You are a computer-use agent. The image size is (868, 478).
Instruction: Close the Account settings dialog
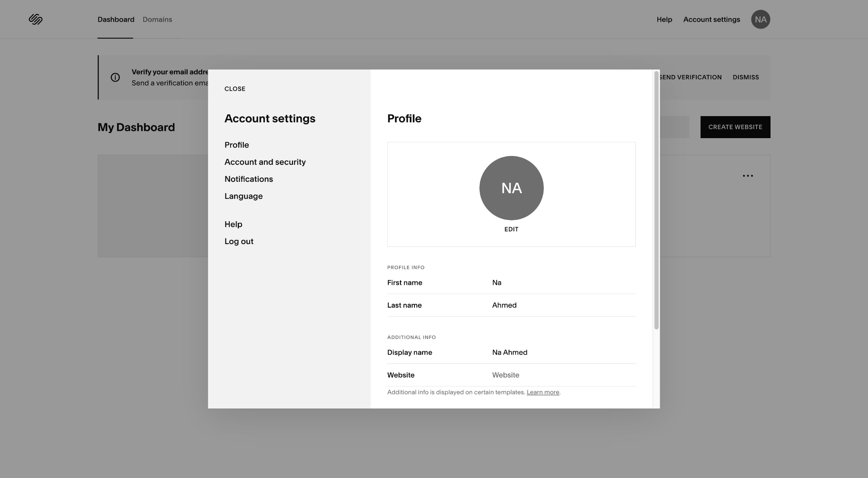coord(235,89)
